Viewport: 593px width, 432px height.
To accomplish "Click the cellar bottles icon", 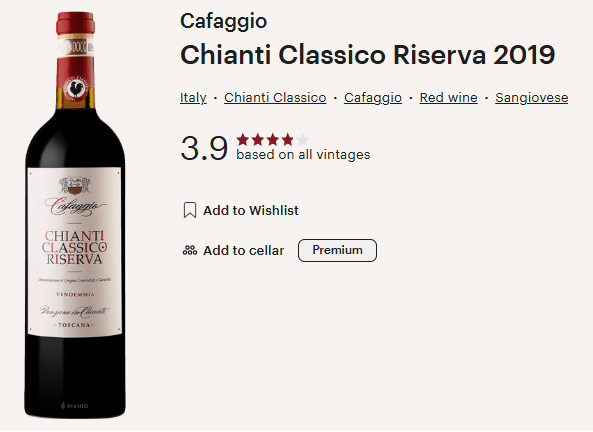I will [190, 250].
